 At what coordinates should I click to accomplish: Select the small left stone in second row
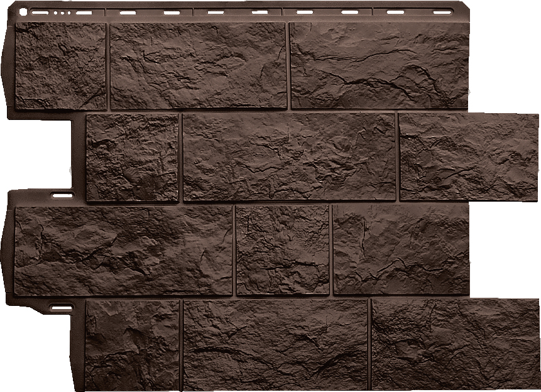click(x=132, y=157)
